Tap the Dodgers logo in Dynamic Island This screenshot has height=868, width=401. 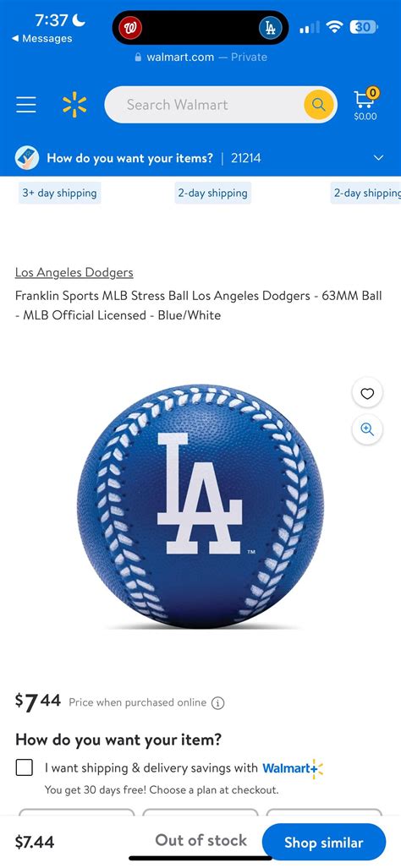(x=270, y=28)
